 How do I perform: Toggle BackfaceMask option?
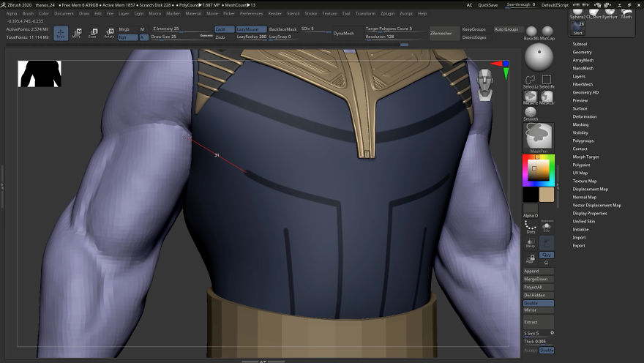[x=282, y=29]
